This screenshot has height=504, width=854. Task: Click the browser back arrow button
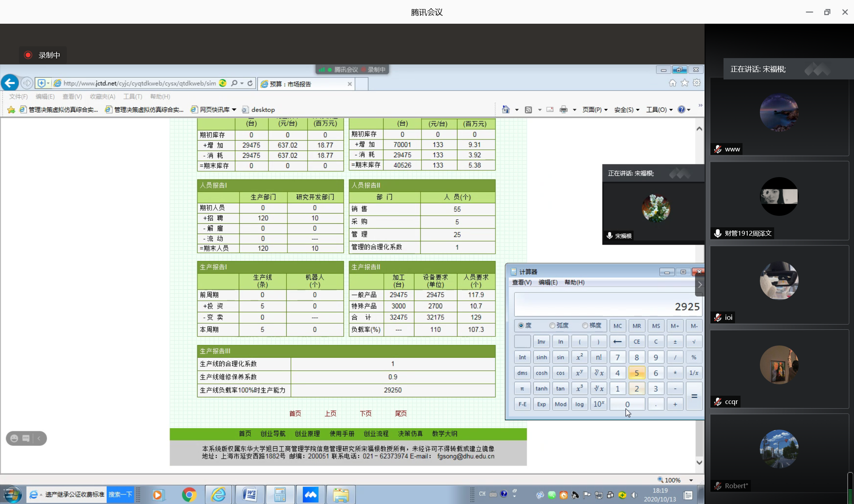pos(10,83)
